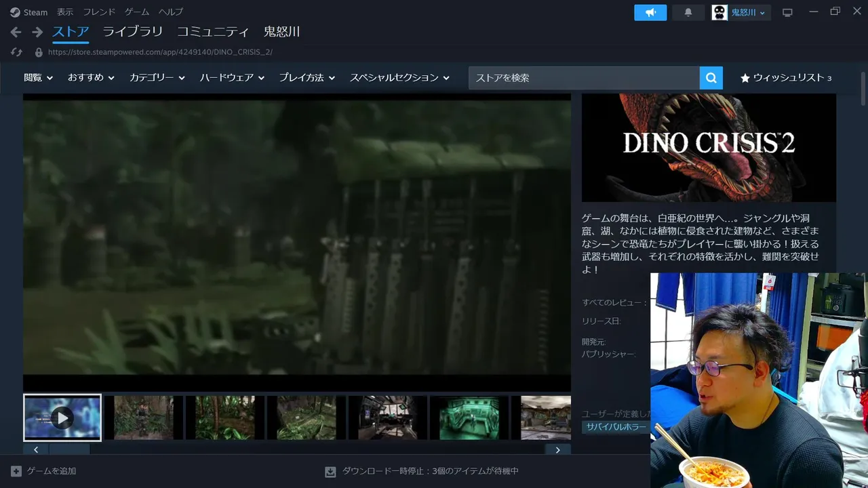Expand the ハードウェア menu
This screenshot has width=868, height=488.
coord(232,78)
